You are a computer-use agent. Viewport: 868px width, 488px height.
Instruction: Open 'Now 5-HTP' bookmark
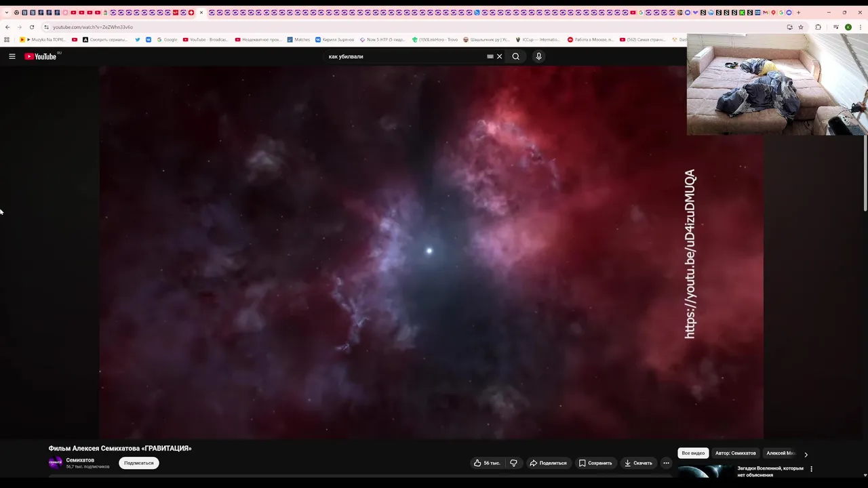(382, 39)
